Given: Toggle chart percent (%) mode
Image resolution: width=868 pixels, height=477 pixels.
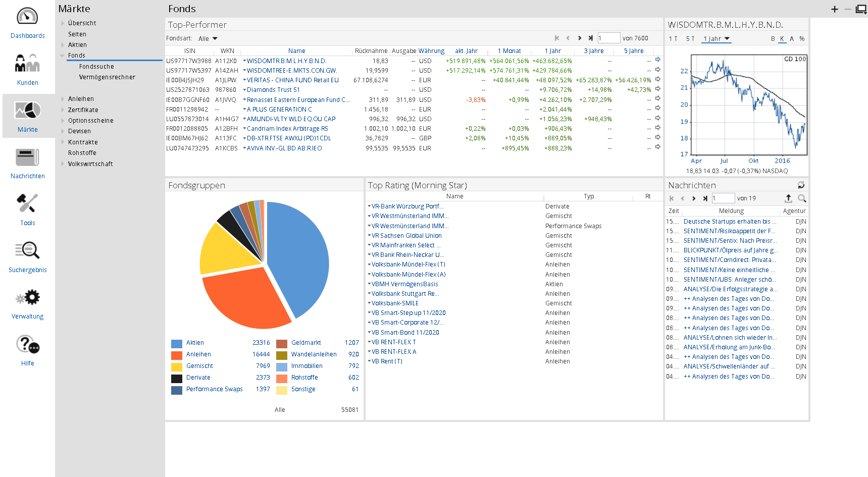Looking at the screenshot, I should 802,39.
